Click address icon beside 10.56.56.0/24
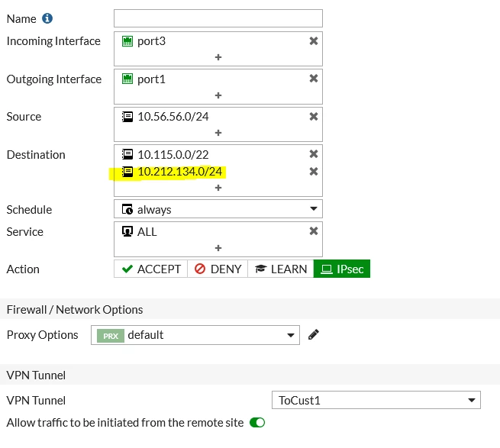 [x=127, y=117]
